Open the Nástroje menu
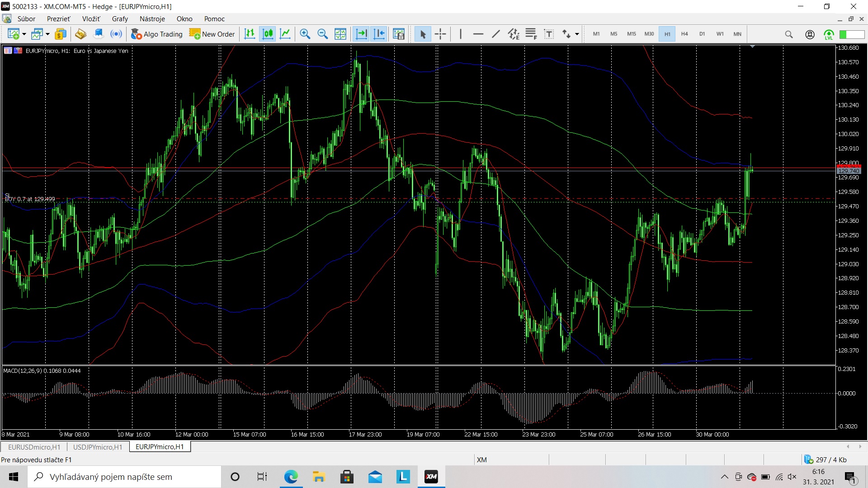 tap(152, 19)
